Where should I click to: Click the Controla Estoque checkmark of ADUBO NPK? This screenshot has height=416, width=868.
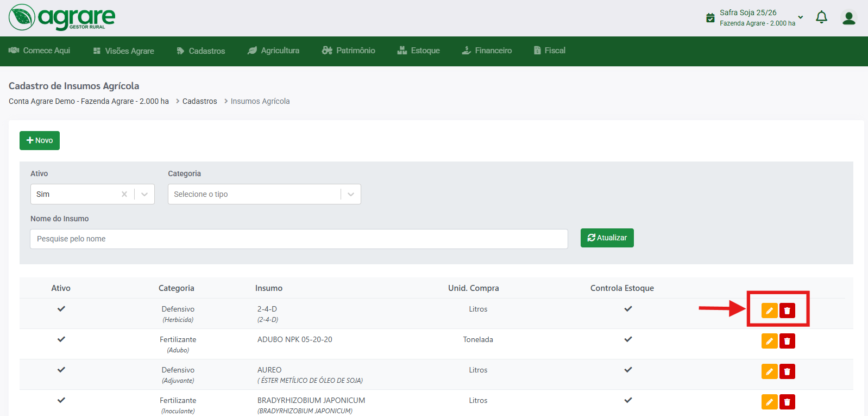click(x=628, y=339)
